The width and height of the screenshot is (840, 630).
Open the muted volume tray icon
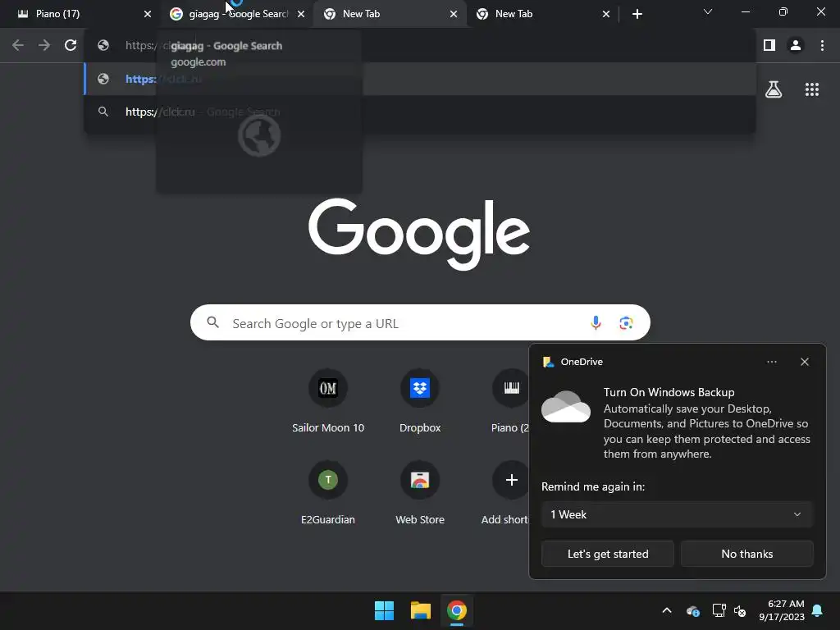(x=740, y=610)
